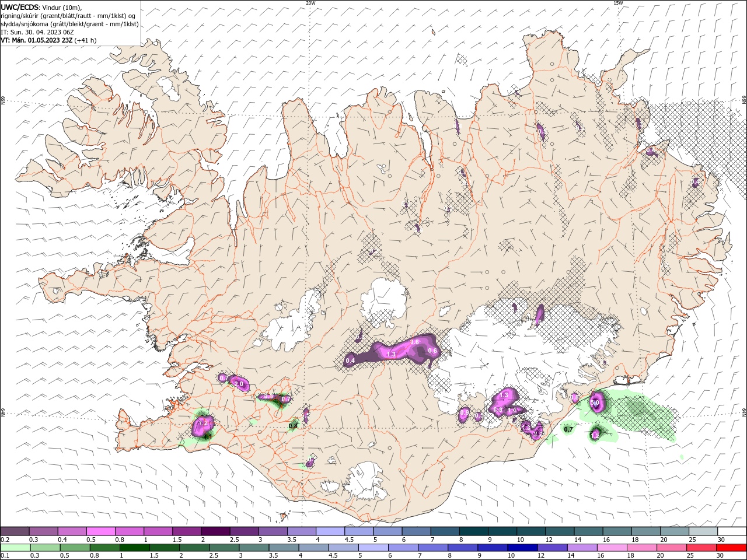Pick the darkest green rain swatch labeled 1
Screen dimensions: 747x560
pos(134,548)
